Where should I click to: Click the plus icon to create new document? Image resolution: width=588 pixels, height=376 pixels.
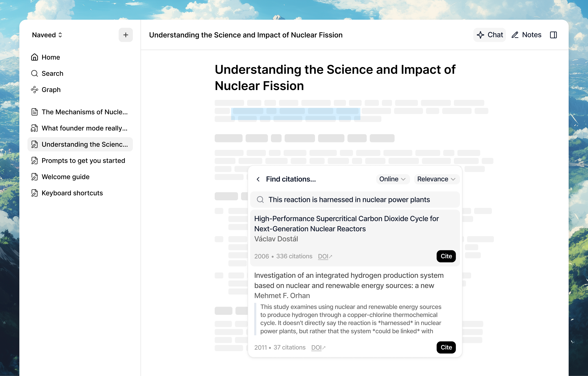pyautogui.click(x=125, y=35)
